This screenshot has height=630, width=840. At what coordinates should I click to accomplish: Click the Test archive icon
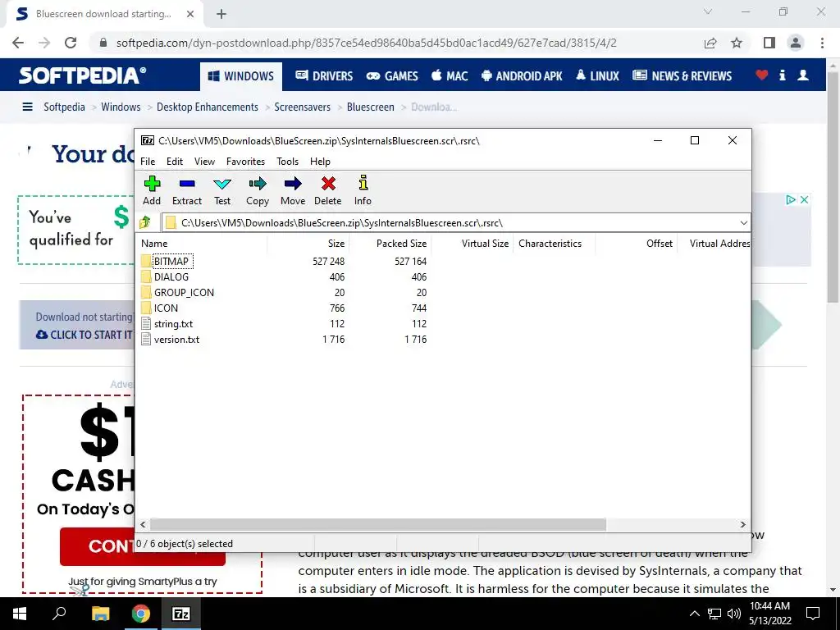click(x=222, y=190)
